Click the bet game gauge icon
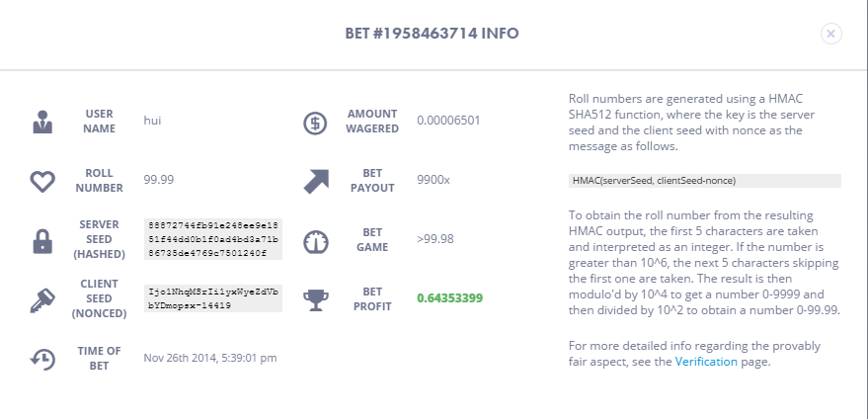This screenshot has height=419, width=868. click(316, 242)
